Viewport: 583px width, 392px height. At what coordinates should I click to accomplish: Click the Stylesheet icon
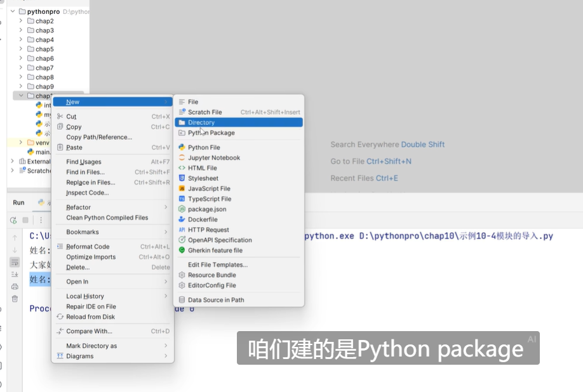pyautogui.click(x=182, y=178)
